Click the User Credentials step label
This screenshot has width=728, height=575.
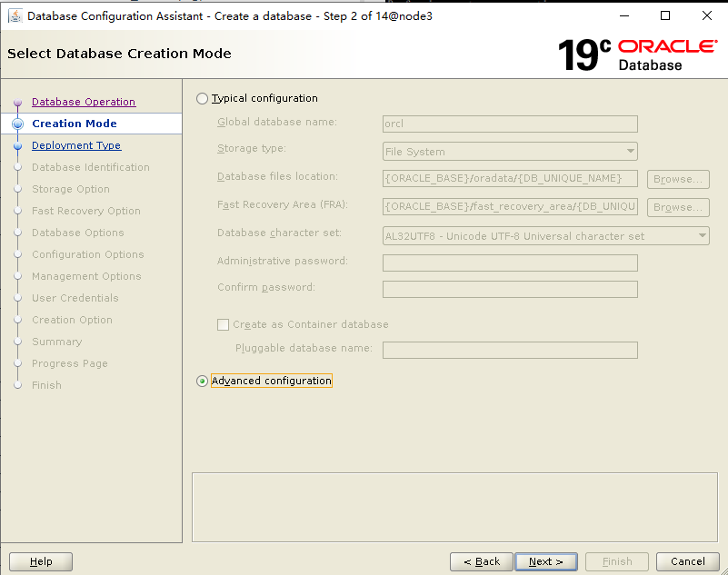click(75, 298)
